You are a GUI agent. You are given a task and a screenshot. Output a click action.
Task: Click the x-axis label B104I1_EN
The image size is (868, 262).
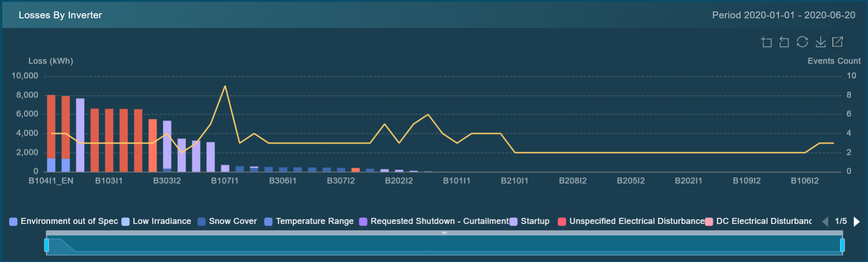tap(51, 181)
